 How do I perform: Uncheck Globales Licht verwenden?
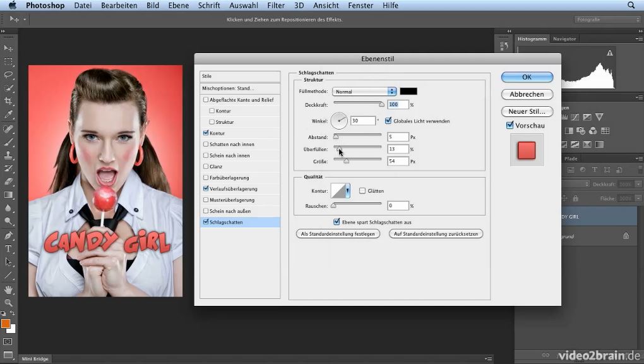click(x=388, y=121)
